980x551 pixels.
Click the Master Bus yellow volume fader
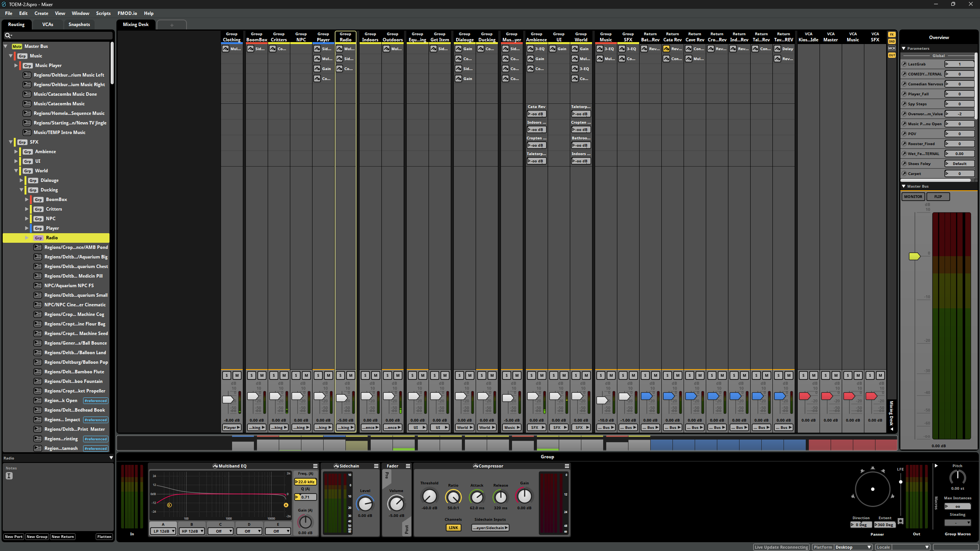coord(914,256)
